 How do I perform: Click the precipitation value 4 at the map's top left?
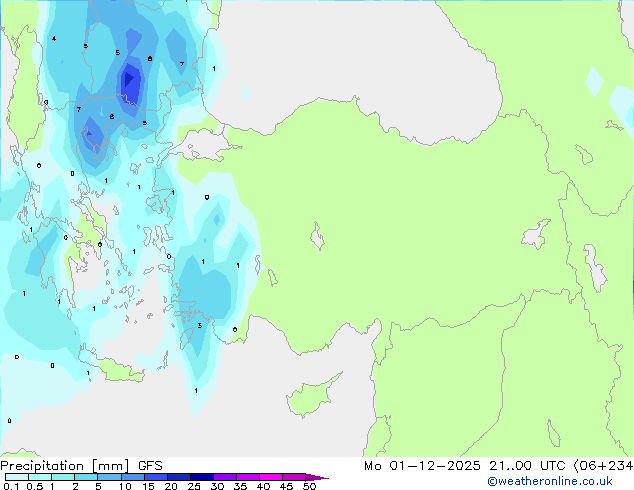[54, 39]
